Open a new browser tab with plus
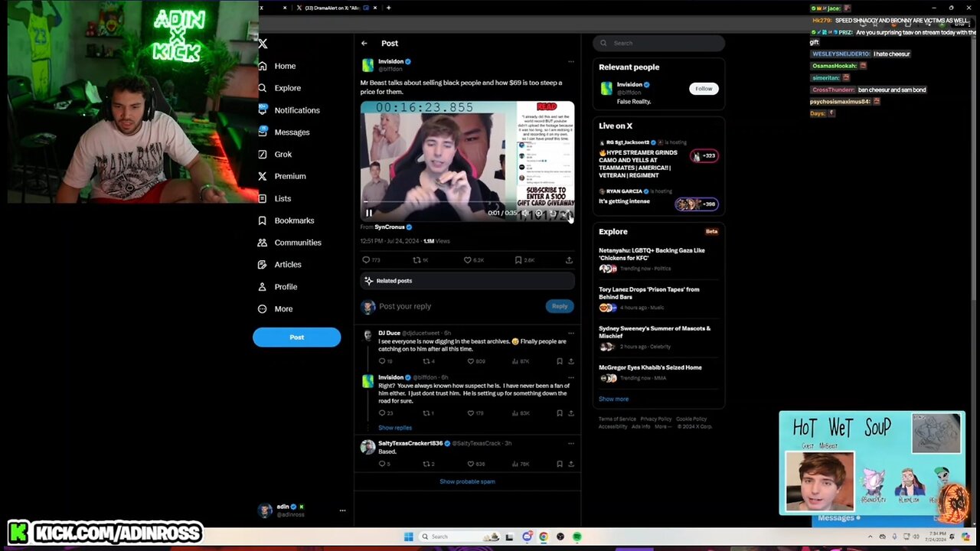This screenshot has width=980, height=551. (388, 8)
